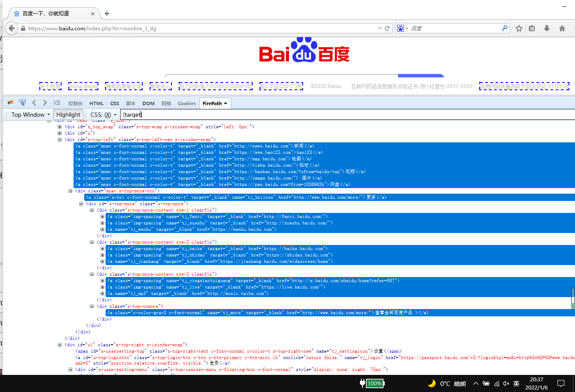Click the 使用百度前必读 footer link

tap(124, 86)
